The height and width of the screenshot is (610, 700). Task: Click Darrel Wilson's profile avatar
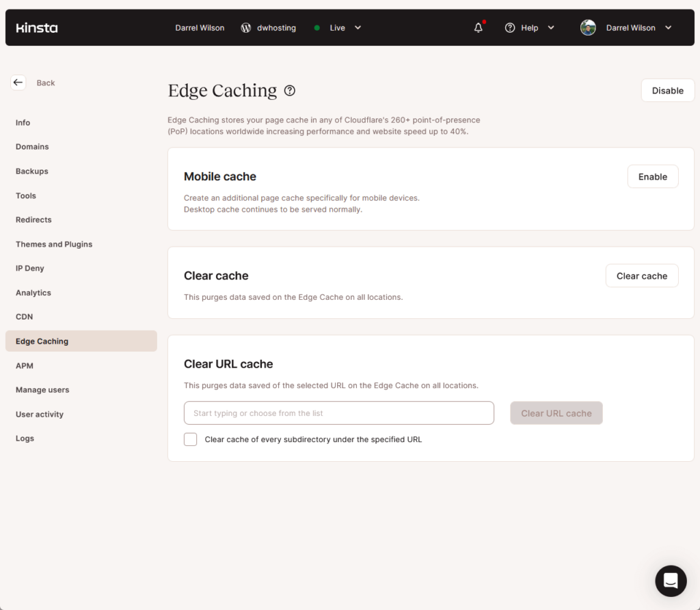[x=588, y=28]
